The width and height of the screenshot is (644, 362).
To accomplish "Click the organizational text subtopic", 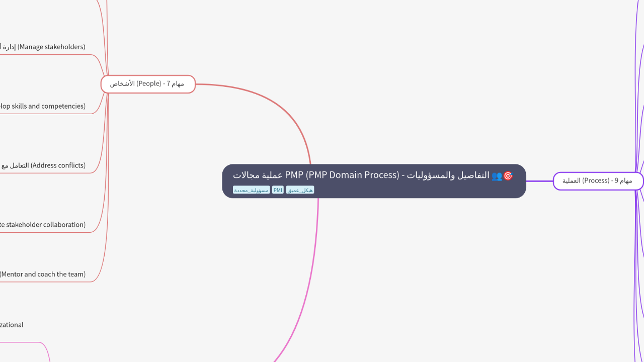I will pyautogui.click(x=12, y=325).
